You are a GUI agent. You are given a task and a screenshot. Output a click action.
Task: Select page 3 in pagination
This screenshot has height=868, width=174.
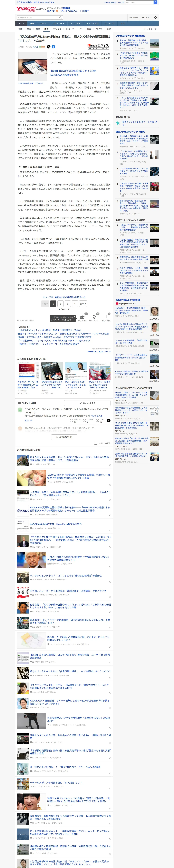pyautogui.click(x=68, y=304)
